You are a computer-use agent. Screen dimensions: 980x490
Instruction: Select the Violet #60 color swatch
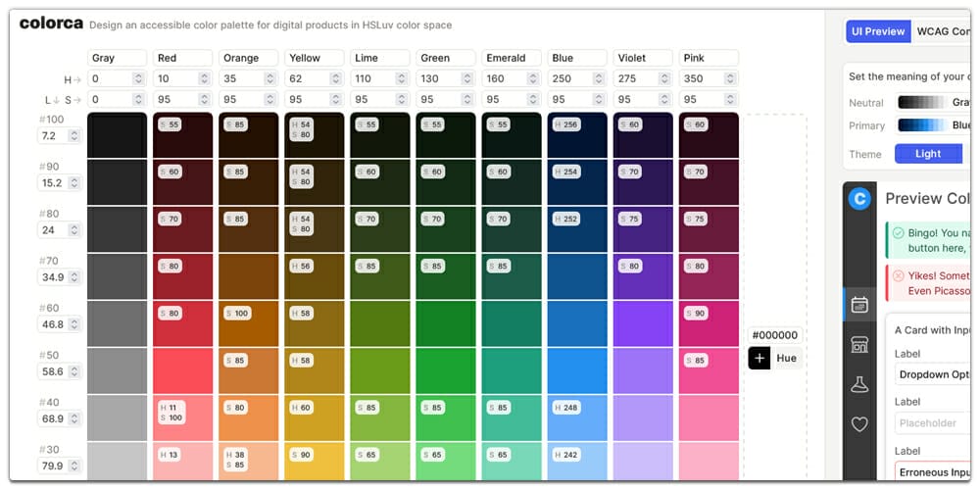[643, 323]
